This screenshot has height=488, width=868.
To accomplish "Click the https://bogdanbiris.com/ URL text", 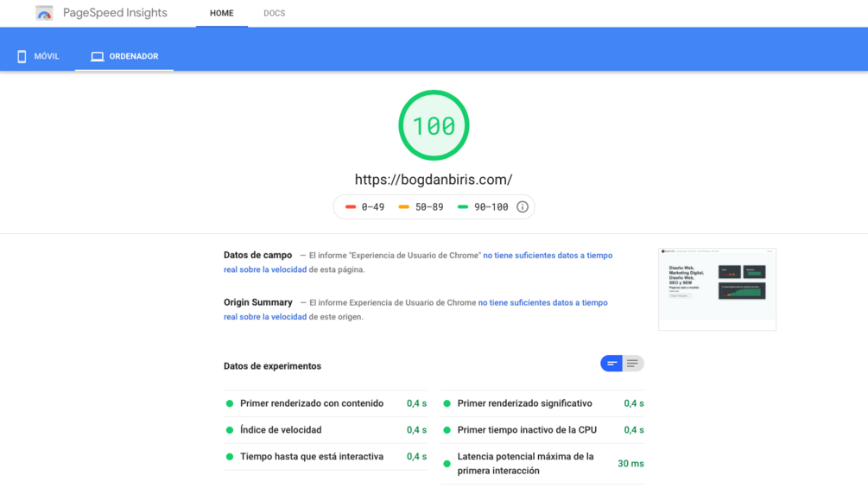I will tap(434, 180).
